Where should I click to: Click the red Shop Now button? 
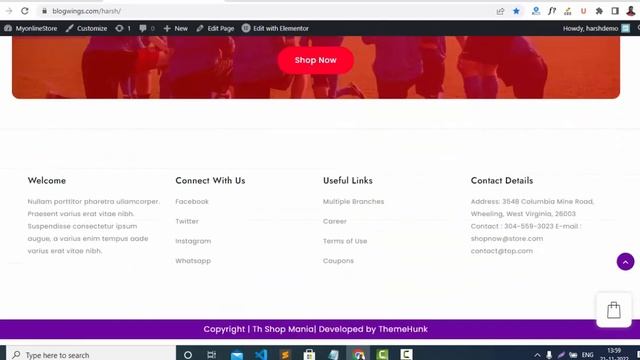pyautogui.click(x=316, y=60)
